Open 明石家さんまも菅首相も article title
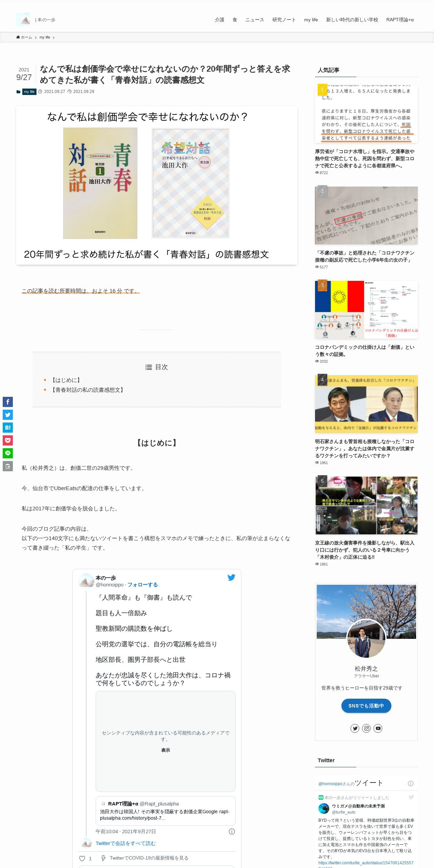434x868 pixels. 365,449
